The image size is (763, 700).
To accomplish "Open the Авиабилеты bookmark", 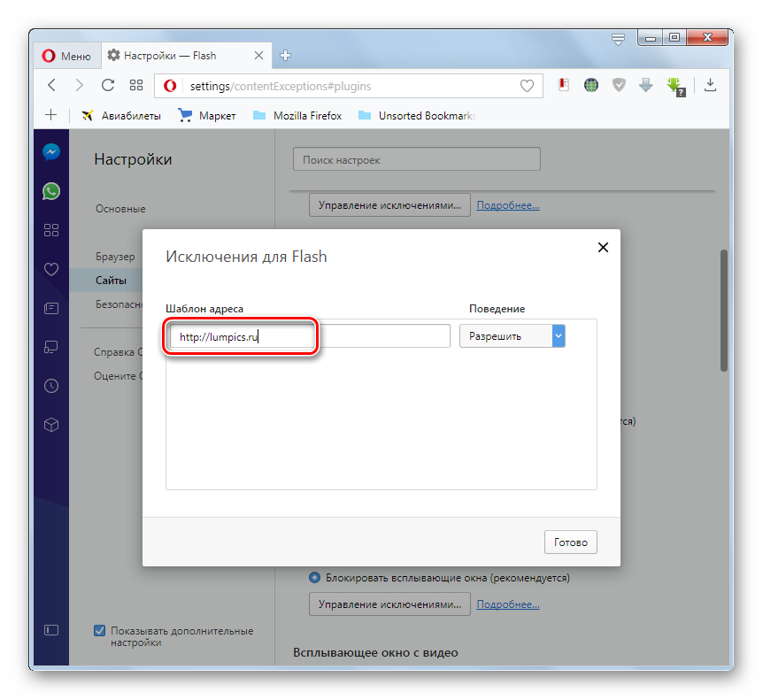I will [121, 116].
